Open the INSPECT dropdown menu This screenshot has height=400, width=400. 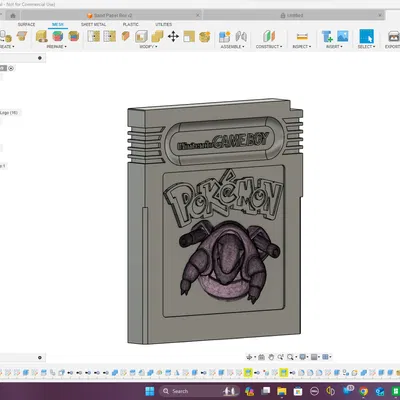(x=302, y=47)
